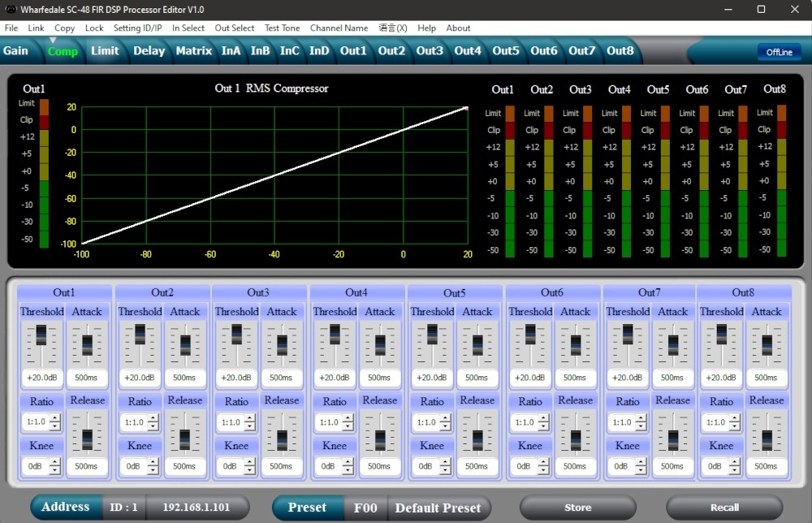812x523 pixels.
Task: Click the ID : 1 device label
Action: 123,507
